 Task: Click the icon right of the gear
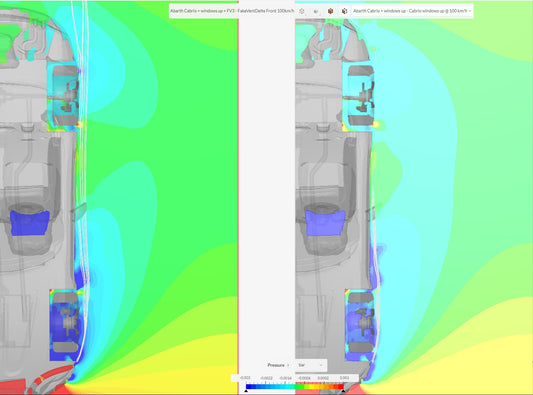click(316, 11)
